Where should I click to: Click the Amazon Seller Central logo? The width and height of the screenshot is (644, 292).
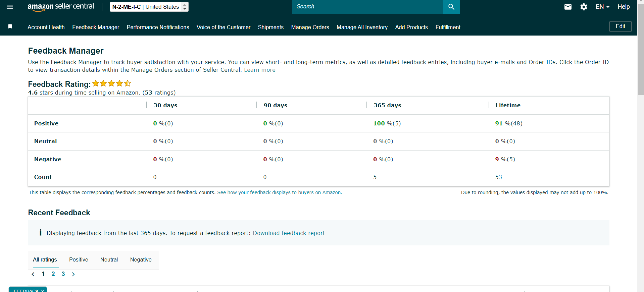61,7
